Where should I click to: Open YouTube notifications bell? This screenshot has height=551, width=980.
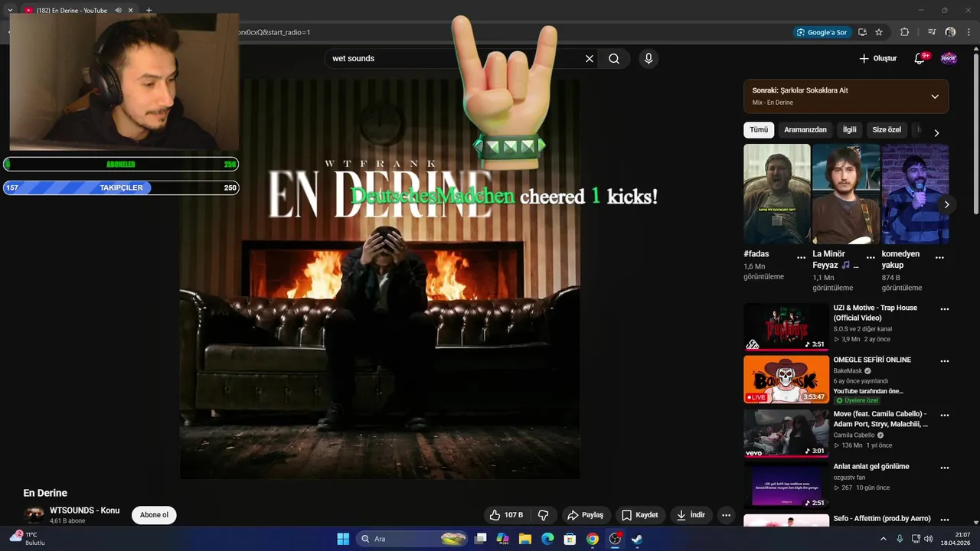pos(920,59)
